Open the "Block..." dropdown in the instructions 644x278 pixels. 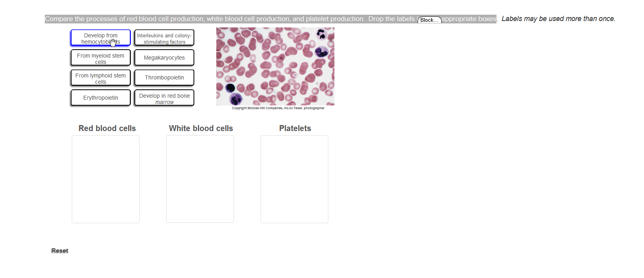[x=429, y=19]
